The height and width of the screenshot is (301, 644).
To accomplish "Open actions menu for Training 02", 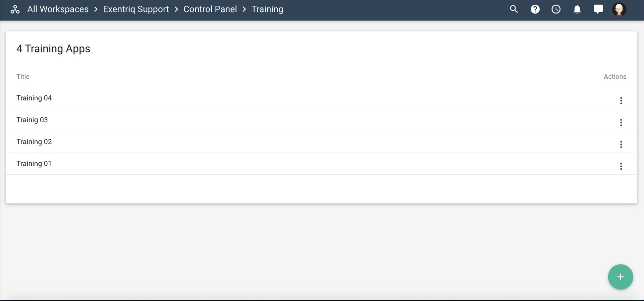I will [621, 144].
